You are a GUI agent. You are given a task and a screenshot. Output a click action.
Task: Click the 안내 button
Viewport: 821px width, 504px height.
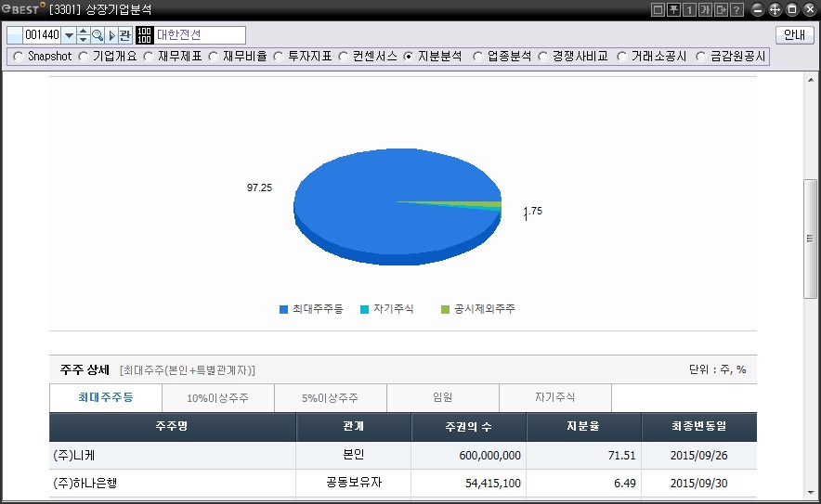(794, 35)
